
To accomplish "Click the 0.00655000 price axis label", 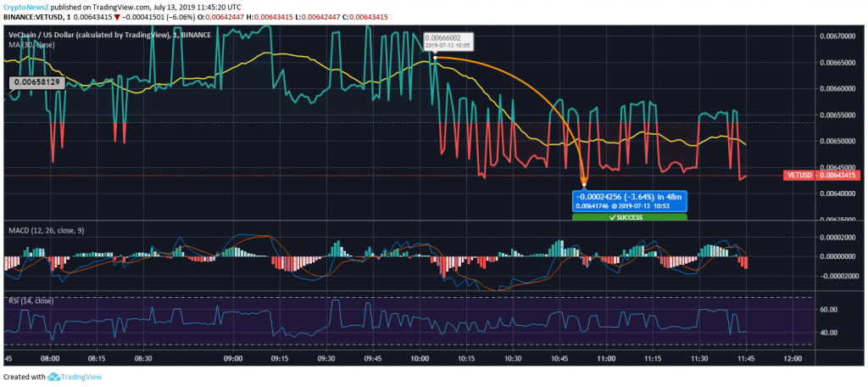I will coord(837,115).
